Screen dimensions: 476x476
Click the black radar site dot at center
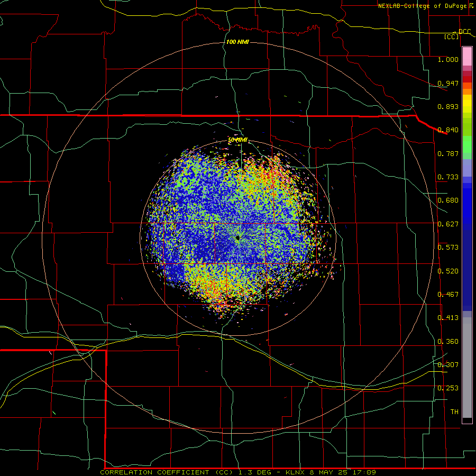point(237,238)
